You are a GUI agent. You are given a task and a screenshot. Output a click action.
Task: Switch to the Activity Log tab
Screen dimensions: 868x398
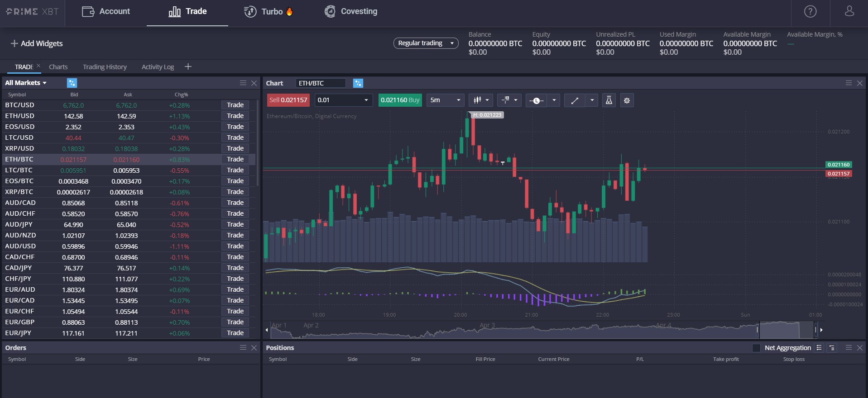[158, 67]
